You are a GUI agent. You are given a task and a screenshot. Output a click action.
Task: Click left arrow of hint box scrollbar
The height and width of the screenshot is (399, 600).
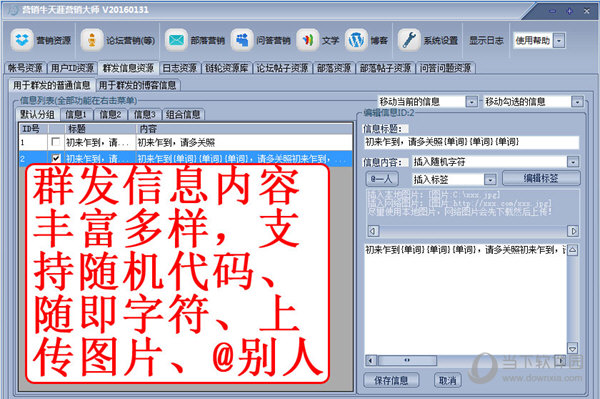coord(373,231)
